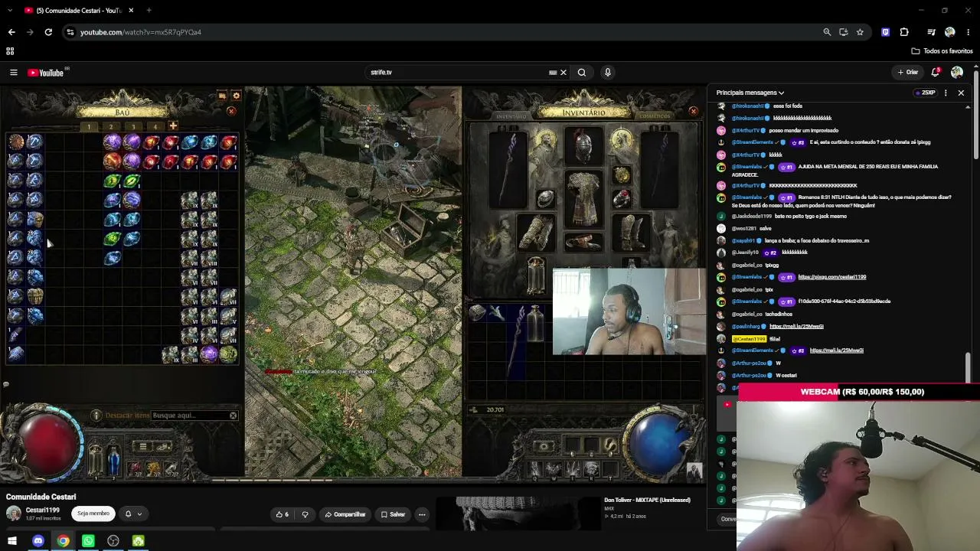Go back in Chrome
The width and height of the screenshot is (980, 551).
[x=11, y=32]
